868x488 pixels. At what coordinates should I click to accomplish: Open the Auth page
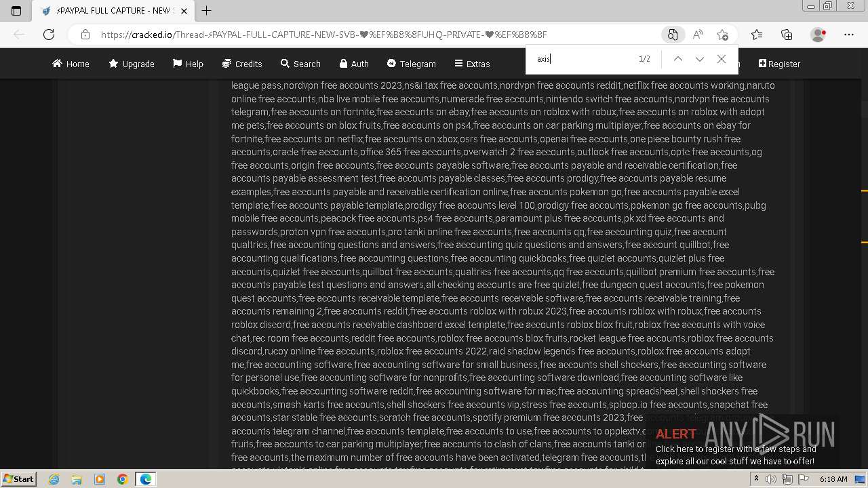pyautogui.click(x=354, y=64)
